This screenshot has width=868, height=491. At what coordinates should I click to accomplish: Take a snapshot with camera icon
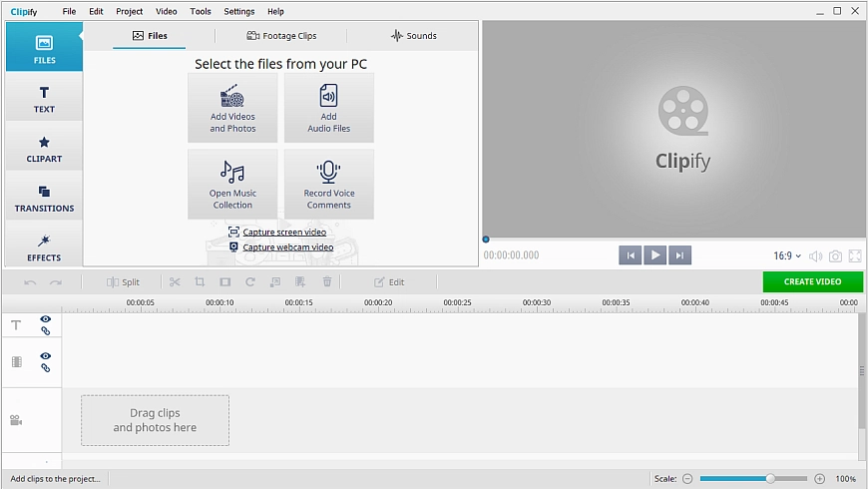pos(835,256)
